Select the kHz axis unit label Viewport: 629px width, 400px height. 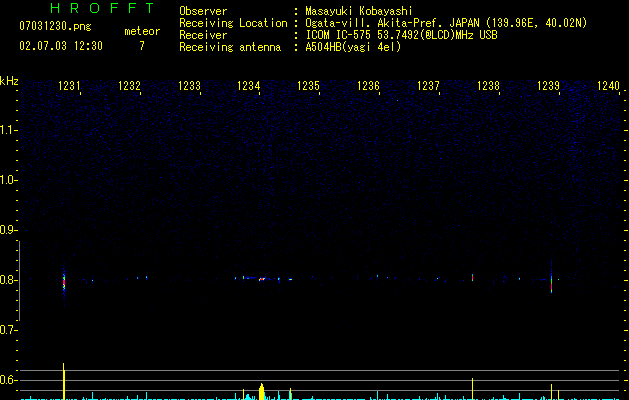[x=9, y=81]
